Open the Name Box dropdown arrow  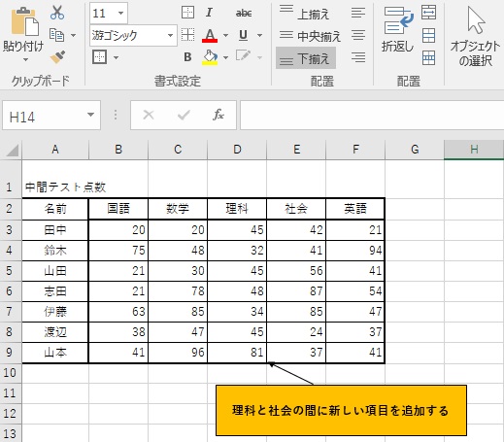91,115
